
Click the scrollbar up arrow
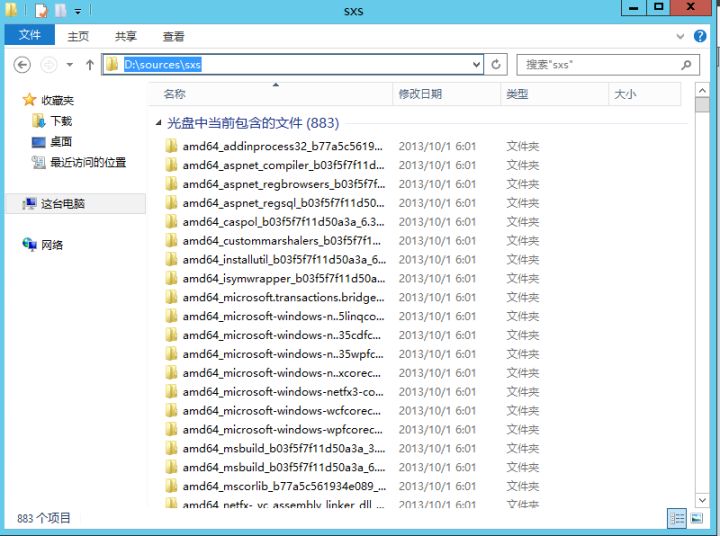[702, 90]
